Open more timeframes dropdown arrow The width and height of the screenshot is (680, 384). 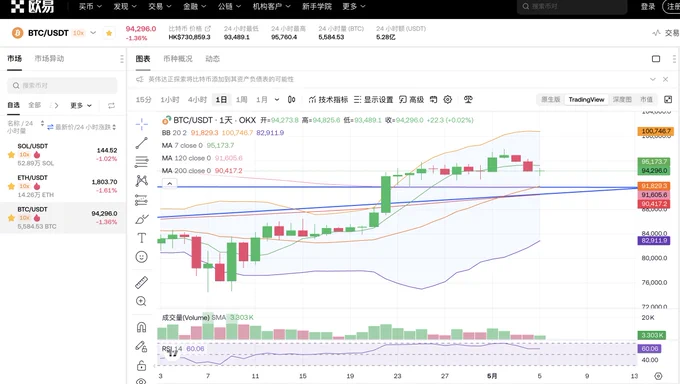pyautogui.click(x=277, y=99)
